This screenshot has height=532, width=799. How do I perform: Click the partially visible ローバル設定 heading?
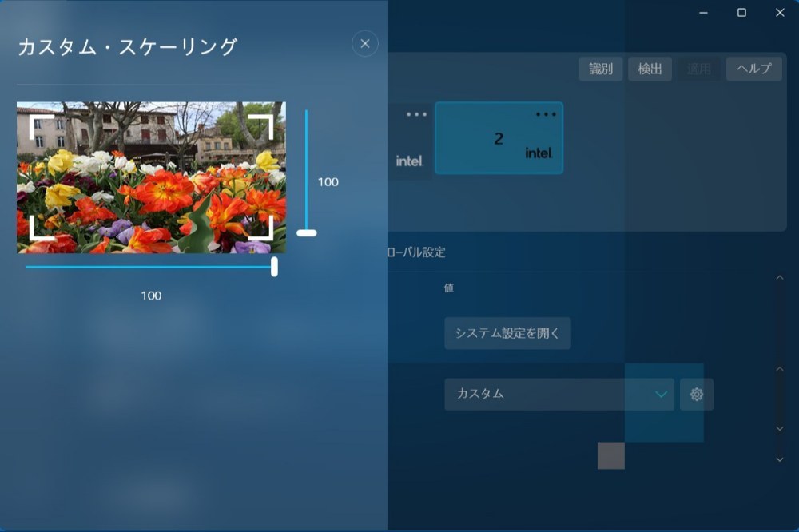tap(416, 252)
